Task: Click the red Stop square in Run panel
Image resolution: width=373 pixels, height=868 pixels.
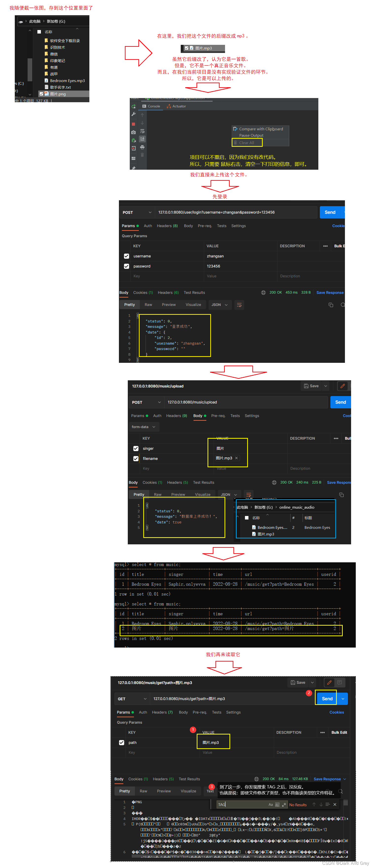Action: [133, 124]
